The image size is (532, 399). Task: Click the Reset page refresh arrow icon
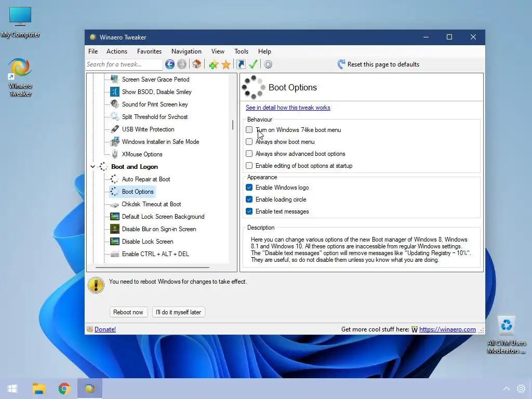point(341,64)
